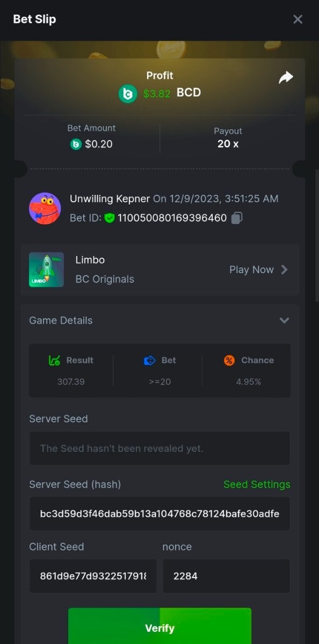The image size is (319, 644).
Task: Open the Seed Settings link
Action: point(257,484)
